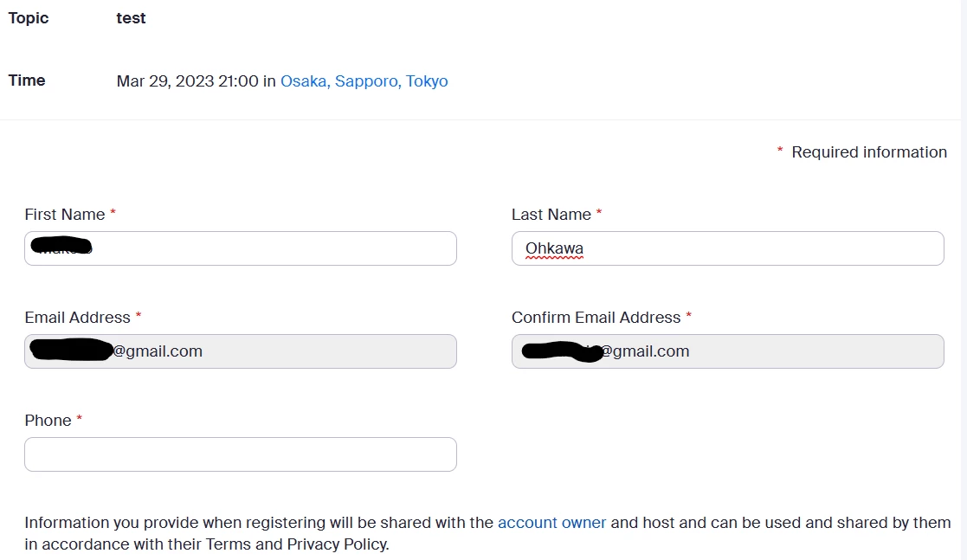Image resolution: width=967 pixels, height=560 pixels.
Task: Select the Email Address label text
Action: 78,318
